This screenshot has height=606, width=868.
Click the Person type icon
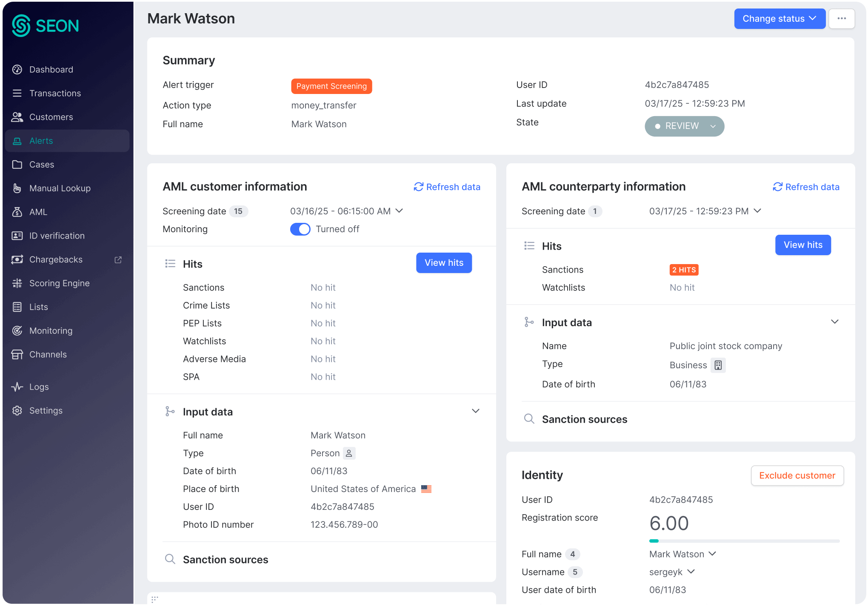click(349, 453)
